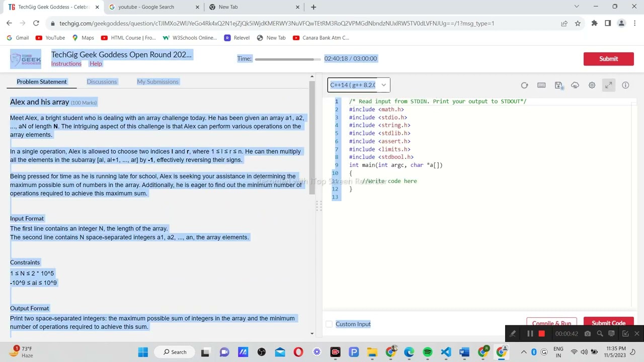This screenshot has width=644, height=362.
Task: Open editor settings gear icon
Action: point(592,85)
